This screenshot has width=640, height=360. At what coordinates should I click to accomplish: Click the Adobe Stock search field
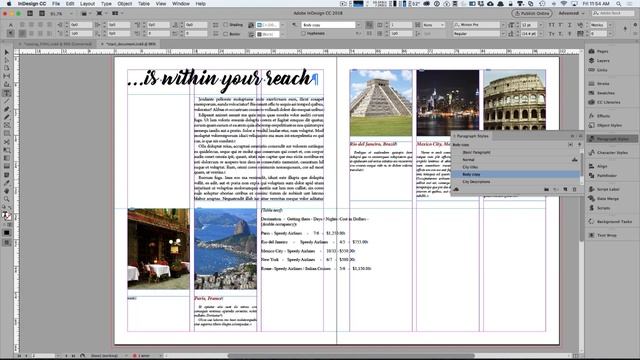613,13
